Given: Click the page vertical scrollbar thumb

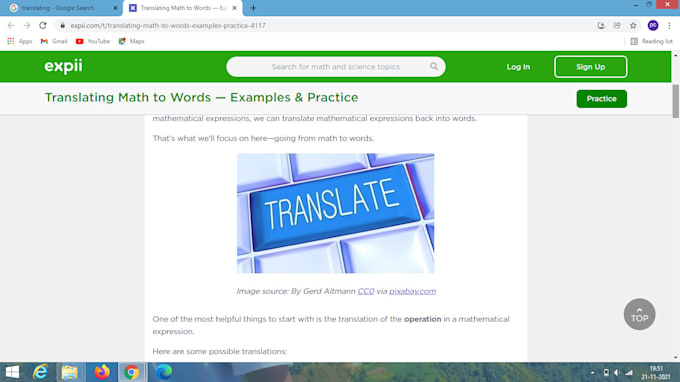Looking at the screenshot, I should 676,101.
